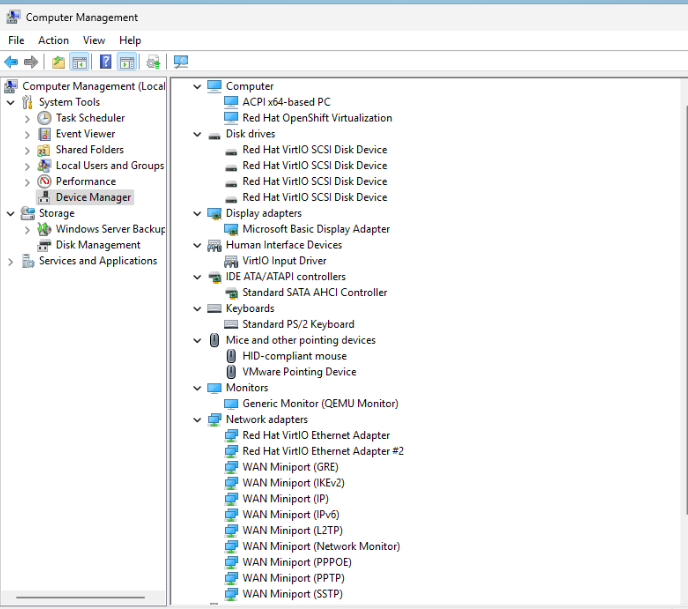
Task: Click the HID-compliant mouse icon
Action: point(232,356)
